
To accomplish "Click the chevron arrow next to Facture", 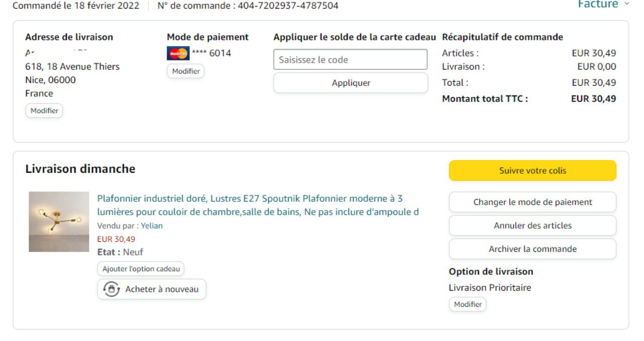I will pos(626,4).
